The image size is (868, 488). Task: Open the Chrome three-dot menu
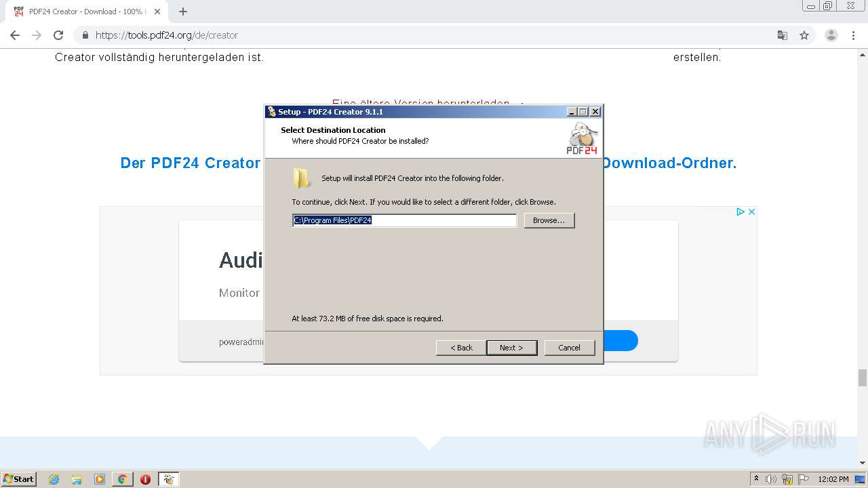853,35
